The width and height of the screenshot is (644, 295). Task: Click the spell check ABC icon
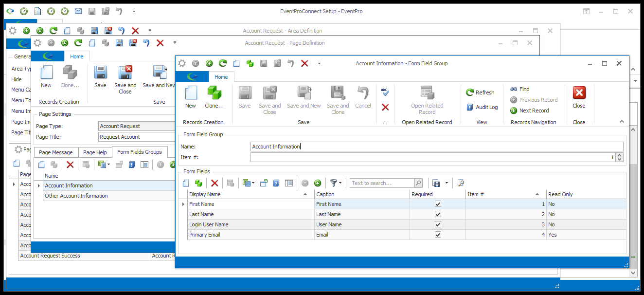[x=385, y=92]
